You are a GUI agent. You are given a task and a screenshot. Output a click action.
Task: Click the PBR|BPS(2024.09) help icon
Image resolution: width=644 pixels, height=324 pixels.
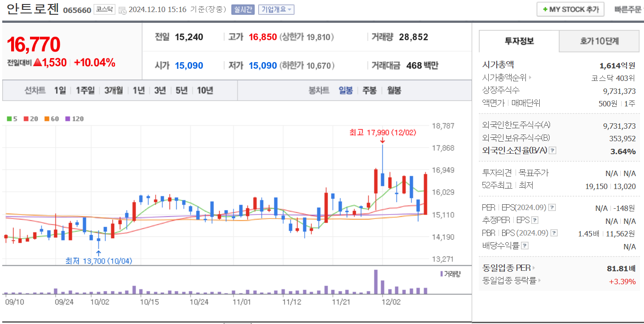(x=554, y=232)
